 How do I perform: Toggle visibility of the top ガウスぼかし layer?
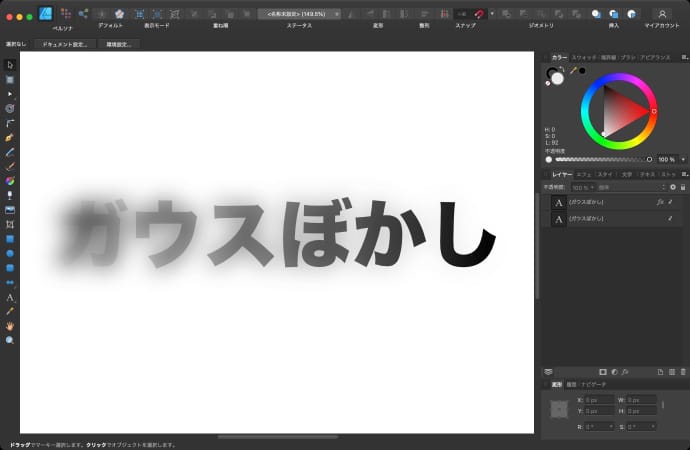pos(670,202)
